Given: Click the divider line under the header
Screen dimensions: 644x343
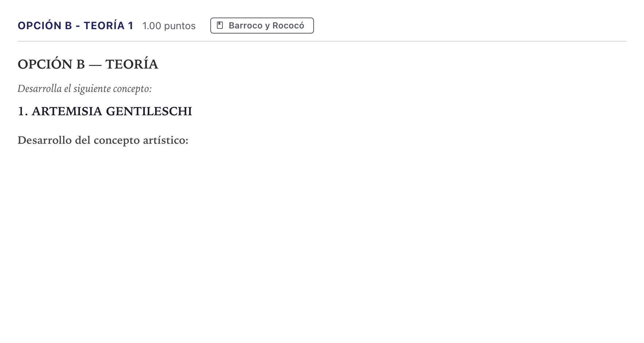Looking at the screenshot, I should 322,41.
